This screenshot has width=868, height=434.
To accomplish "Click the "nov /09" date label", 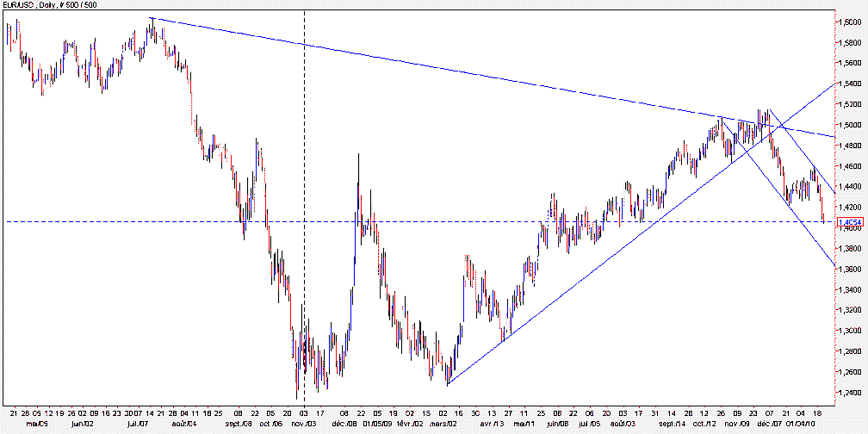I will click(736, 424).
